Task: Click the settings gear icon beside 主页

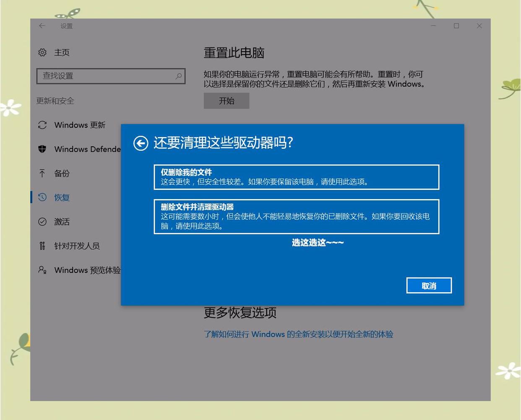Action: click(42, 52)
